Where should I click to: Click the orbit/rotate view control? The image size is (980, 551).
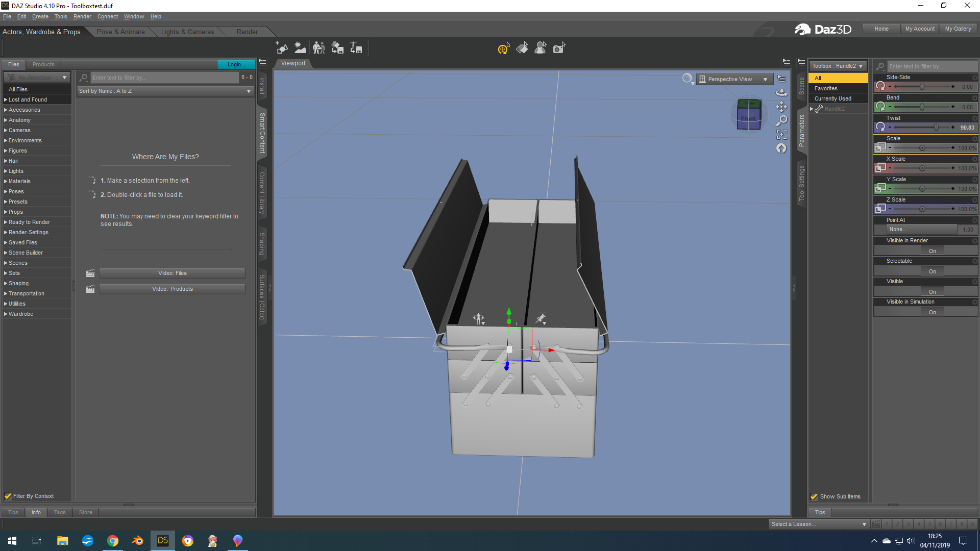coord(781,92)
